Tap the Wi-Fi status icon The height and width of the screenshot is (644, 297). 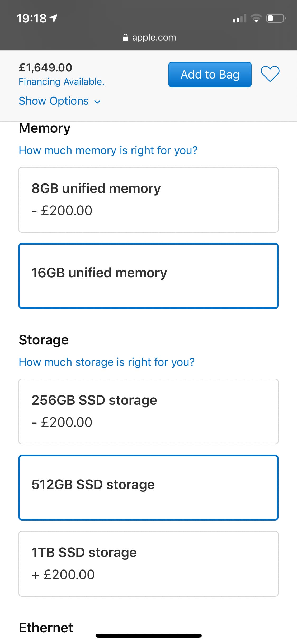coord(256,18)
